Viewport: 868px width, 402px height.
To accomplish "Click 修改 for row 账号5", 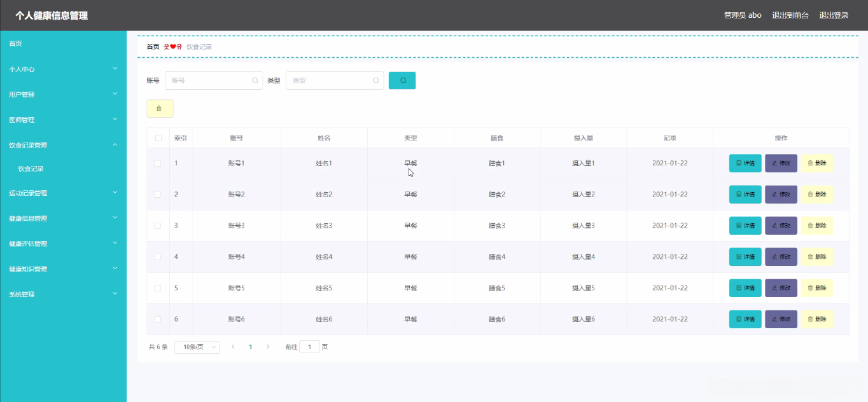I will (781, 288).
